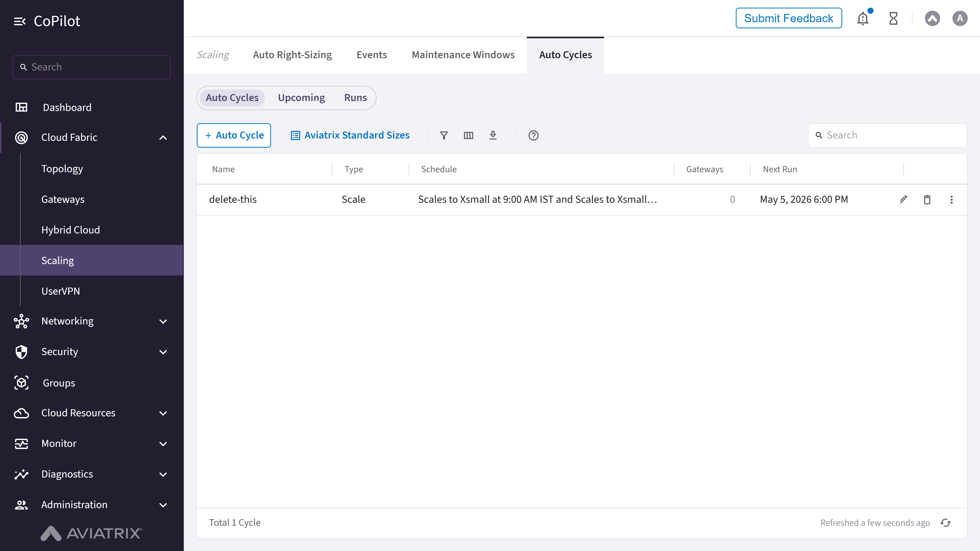Click the Total 1 Cycle footer text
This screenshot has height=551, width=980.
tap(235, 523)
